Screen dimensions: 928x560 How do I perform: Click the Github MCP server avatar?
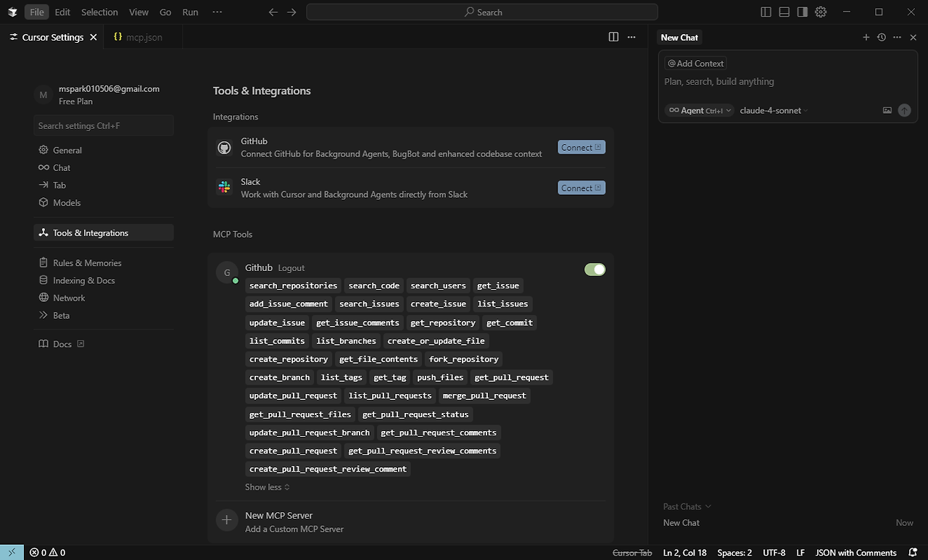(227, 272)
